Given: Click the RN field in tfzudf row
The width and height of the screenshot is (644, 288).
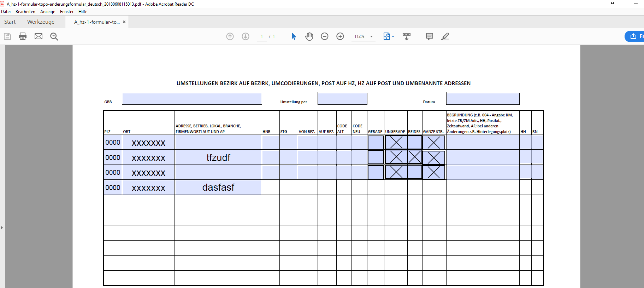Looking at the screenshot, I should tap(537, 157).
